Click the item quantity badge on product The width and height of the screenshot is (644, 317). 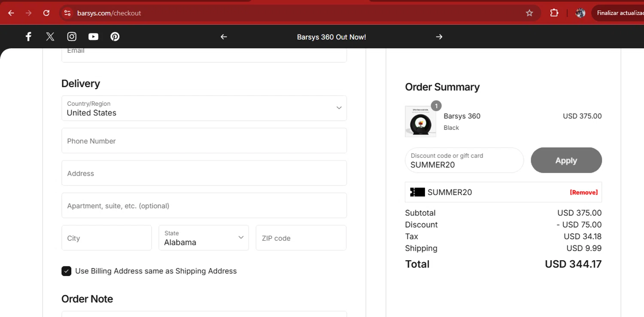click(x=436, y=106)
